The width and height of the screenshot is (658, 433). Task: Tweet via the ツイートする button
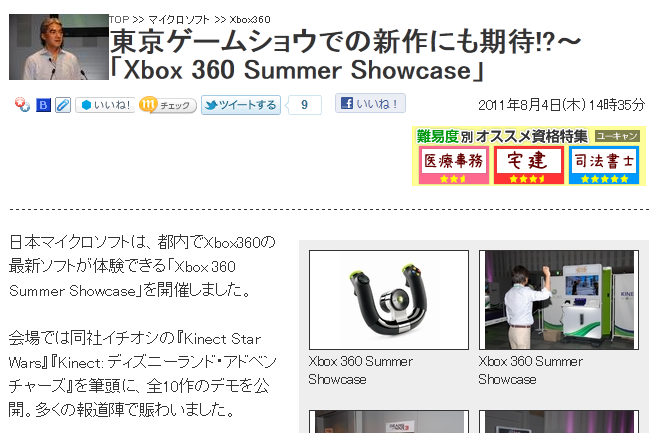point(241,105)
